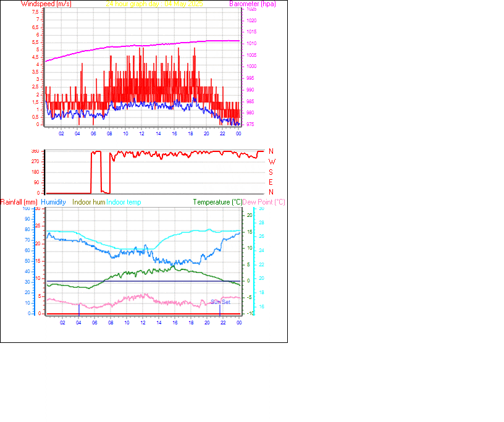Click the "7,5" windspeed axis value
This screenshot has height=422, width=504.
click(35, 12)
